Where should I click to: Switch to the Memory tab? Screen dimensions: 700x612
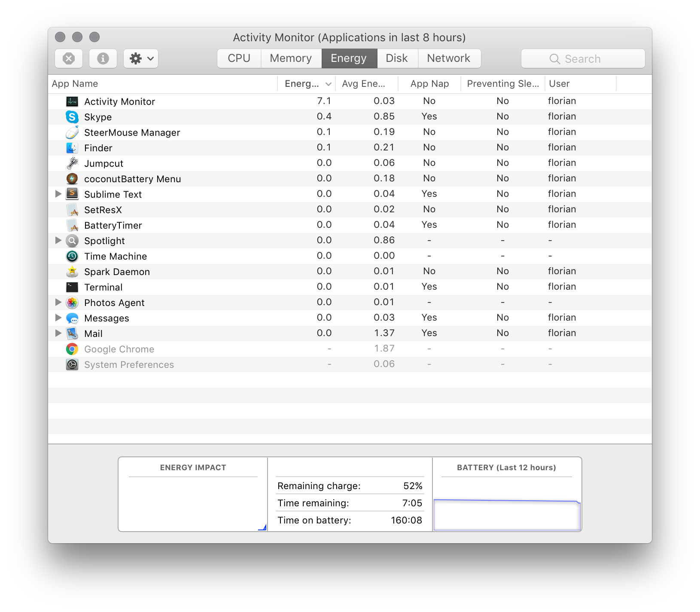(291, 58)
